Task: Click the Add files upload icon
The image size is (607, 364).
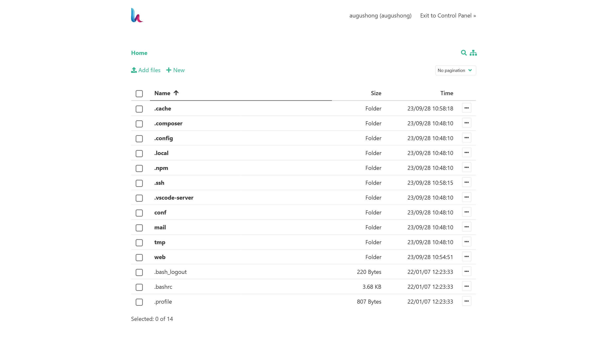Action: [x=134, y=70]
